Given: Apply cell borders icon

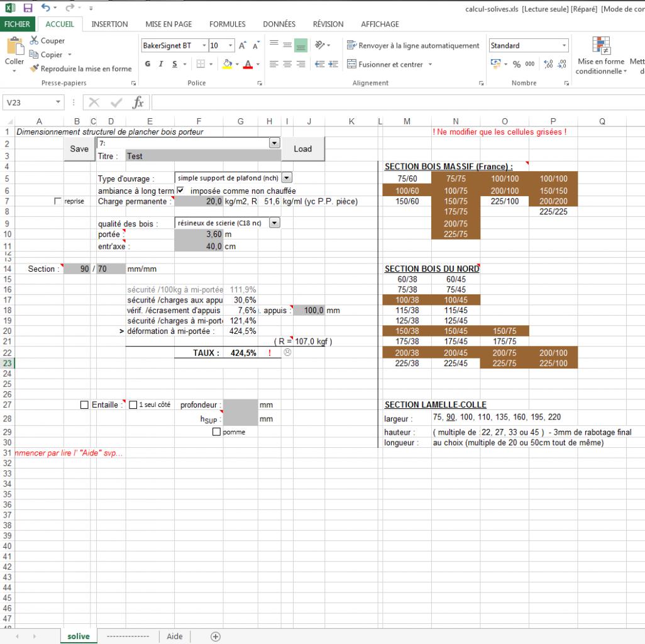Looking at the screenshot, I should tap(201, 64).
